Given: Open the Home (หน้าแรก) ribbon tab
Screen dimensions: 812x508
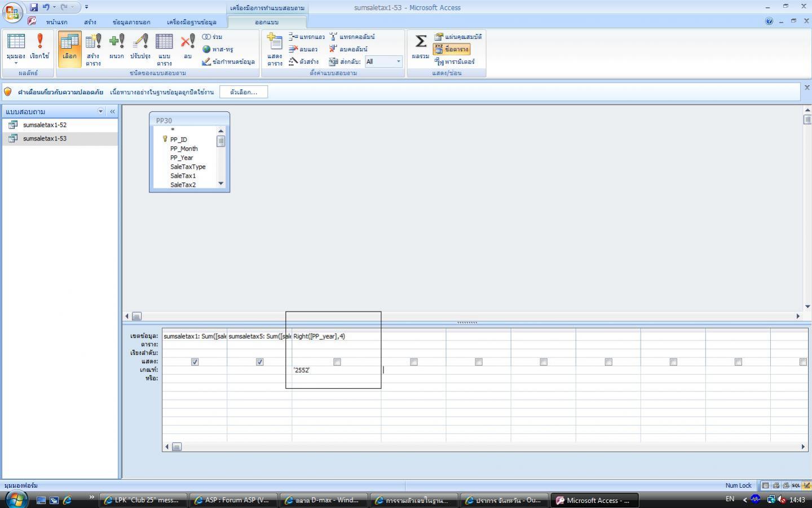Looking at the screenshot, I should (x=56, y=22).
